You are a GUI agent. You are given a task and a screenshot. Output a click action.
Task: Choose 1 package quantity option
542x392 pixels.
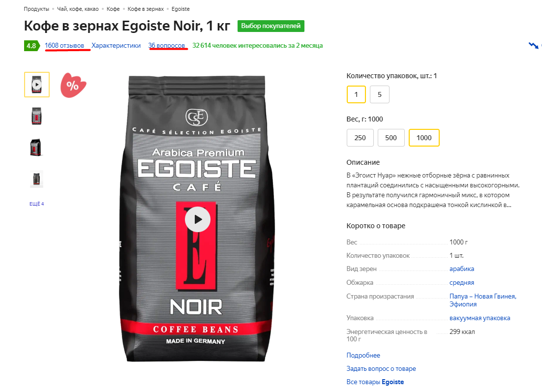[356, 94]
